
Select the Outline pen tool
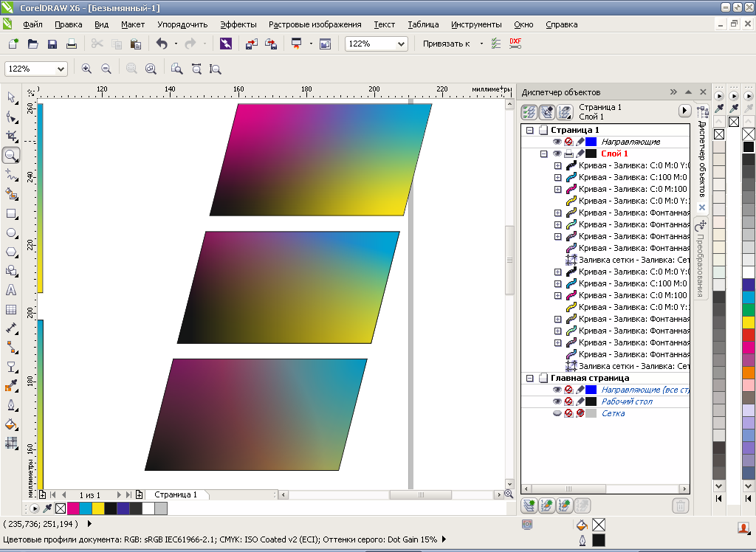click(x=11, y=405)
